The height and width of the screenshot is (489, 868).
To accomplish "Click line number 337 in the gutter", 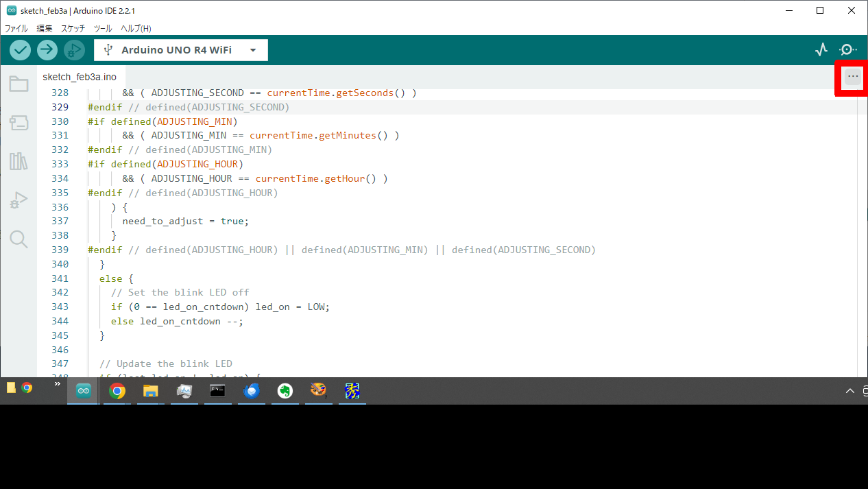I will point(60,221).
